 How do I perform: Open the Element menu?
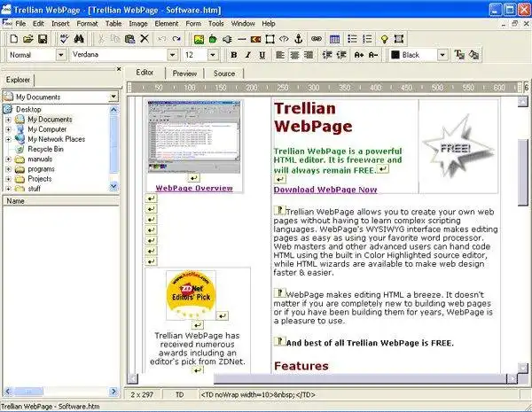pos(167,24)
